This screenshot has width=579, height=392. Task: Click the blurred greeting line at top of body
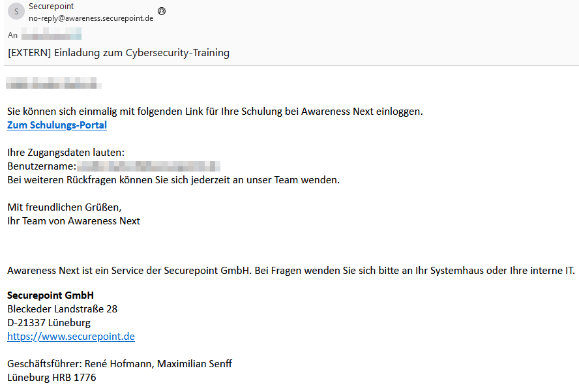coord(52,83)
